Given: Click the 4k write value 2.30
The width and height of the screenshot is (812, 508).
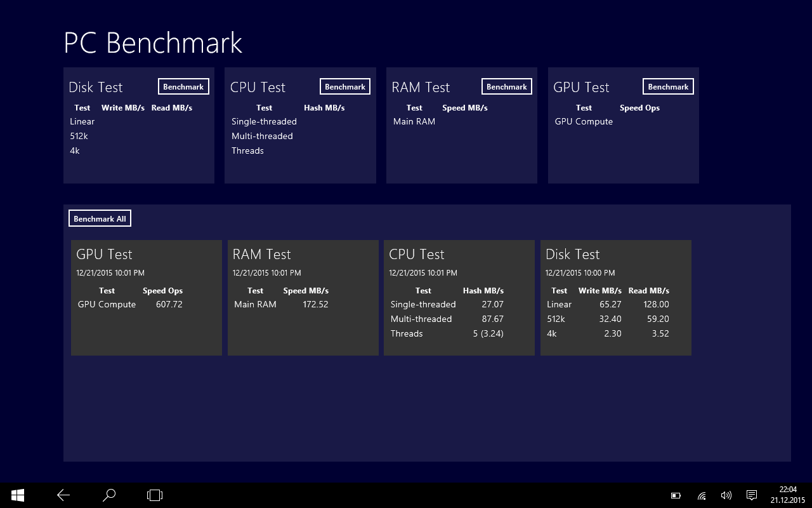Looking at the screenshot, I should pyautogui.click(x=613, y=334).
